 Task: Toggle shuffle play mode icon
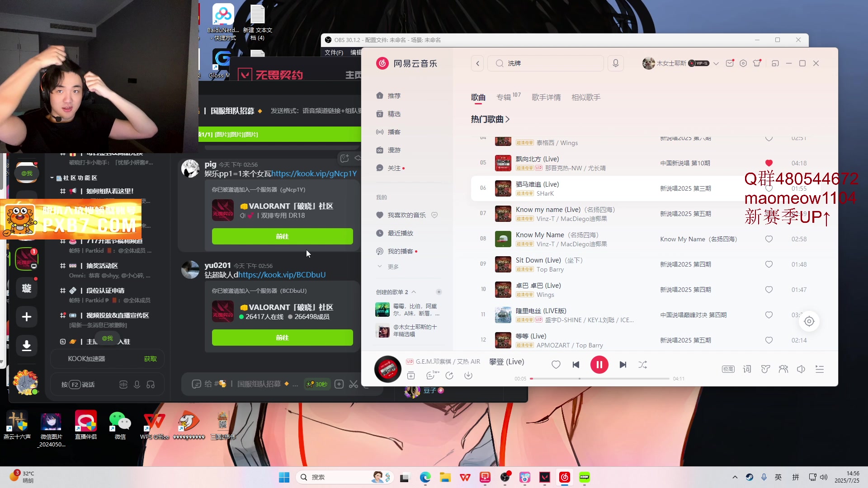pyautogui.click(x=642, y=365)
